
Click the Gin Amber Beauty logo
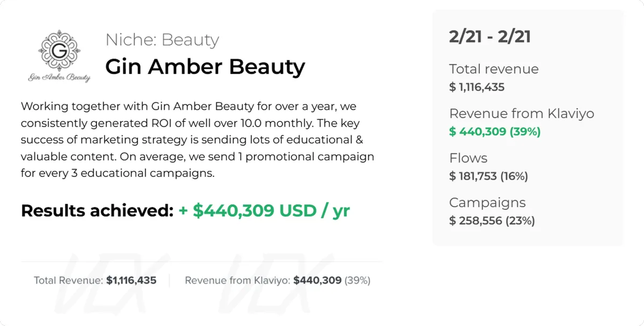tap(59, 57)
